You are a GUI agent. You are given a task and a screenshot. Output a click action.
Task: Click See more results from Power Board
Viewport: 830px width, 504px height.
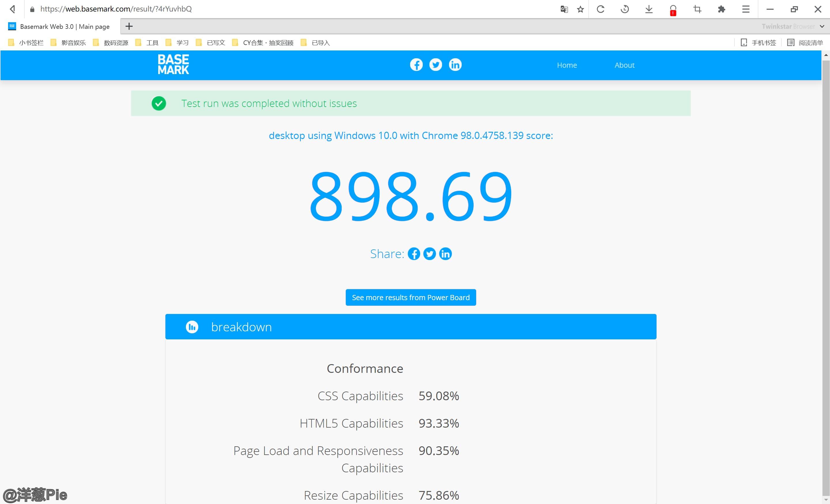tap(411, 297)
